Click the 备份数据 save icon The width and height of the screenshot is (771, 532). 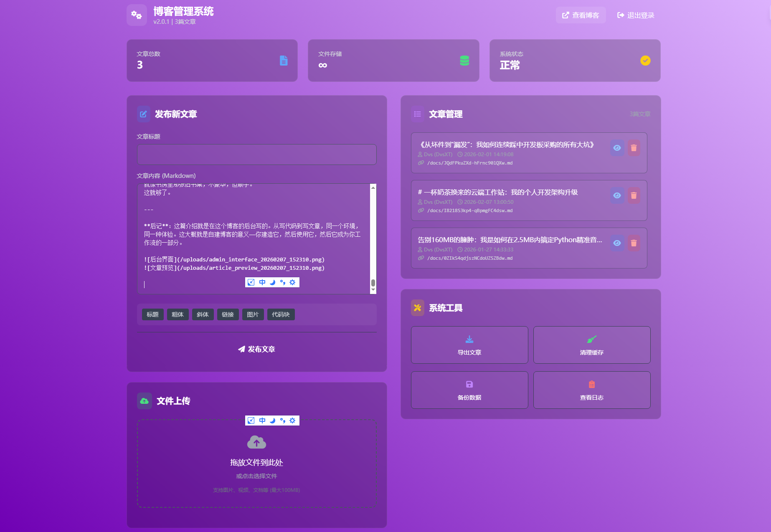coord(469,385)
